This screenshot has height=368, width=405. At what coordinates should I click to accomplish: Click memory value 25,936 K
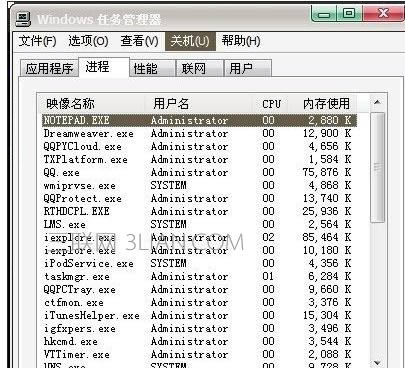(327, 211)
